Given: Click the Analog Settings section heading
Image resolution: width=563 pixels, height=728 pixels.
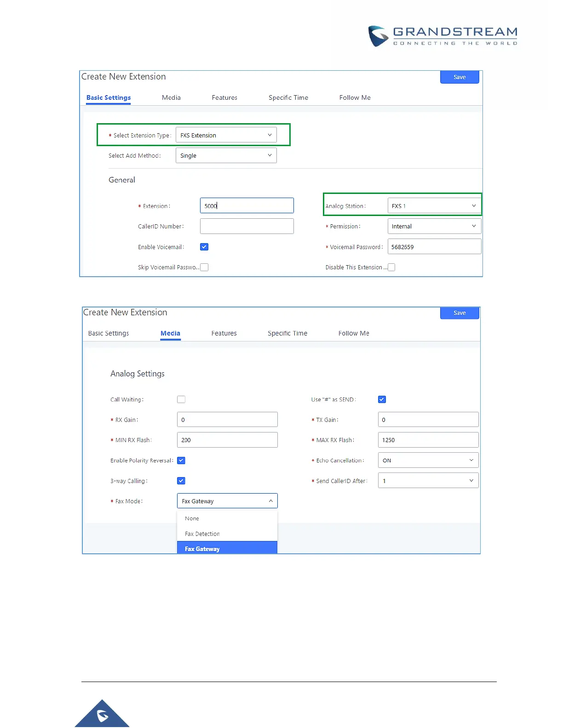Looking at the screenshot, I should [x=138, y=374].
